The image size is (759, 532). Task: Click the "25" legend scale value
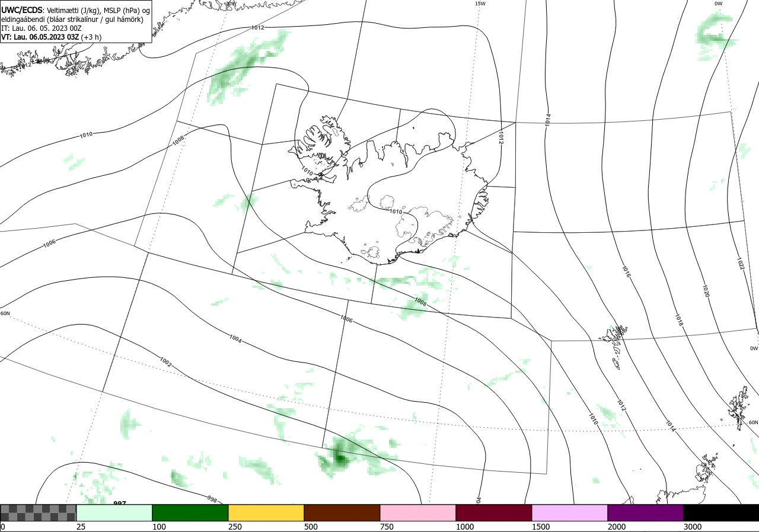pos(81,527)
